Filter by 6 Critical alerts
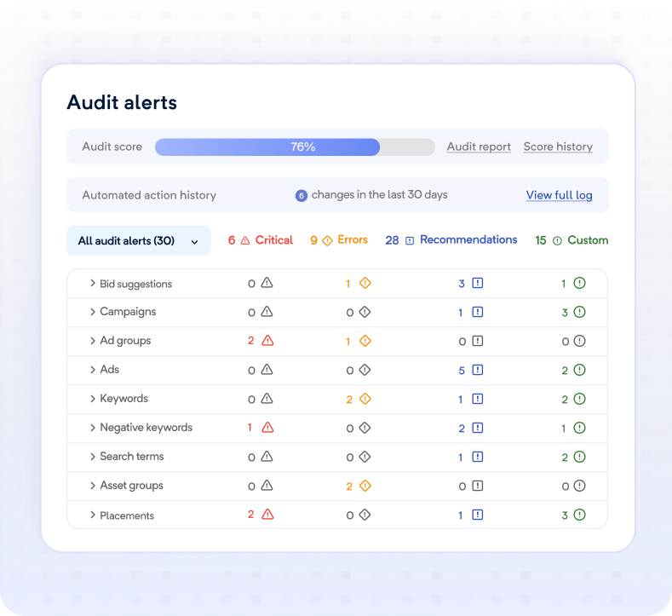Image resolution: width=672 pixels, height=616 pixels. tap(260, 240)
